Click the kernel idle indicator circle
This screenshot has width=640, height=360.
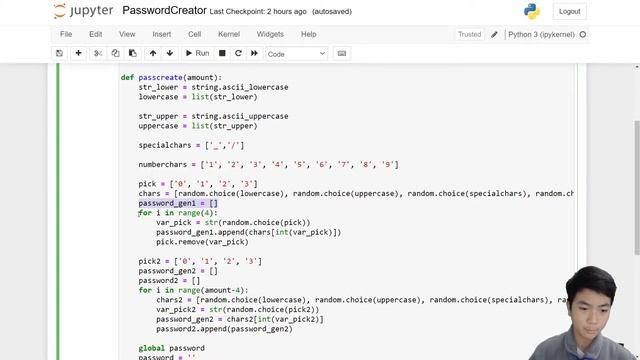(583, 34)
